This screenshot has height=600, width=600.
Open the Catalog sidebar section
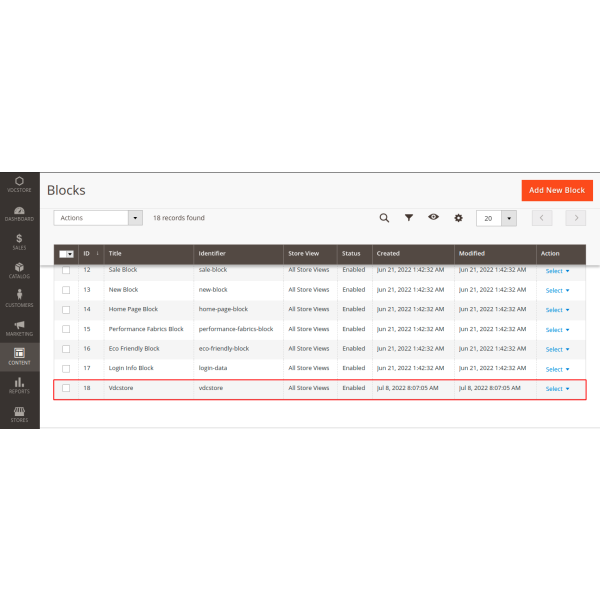pos(19,270)
